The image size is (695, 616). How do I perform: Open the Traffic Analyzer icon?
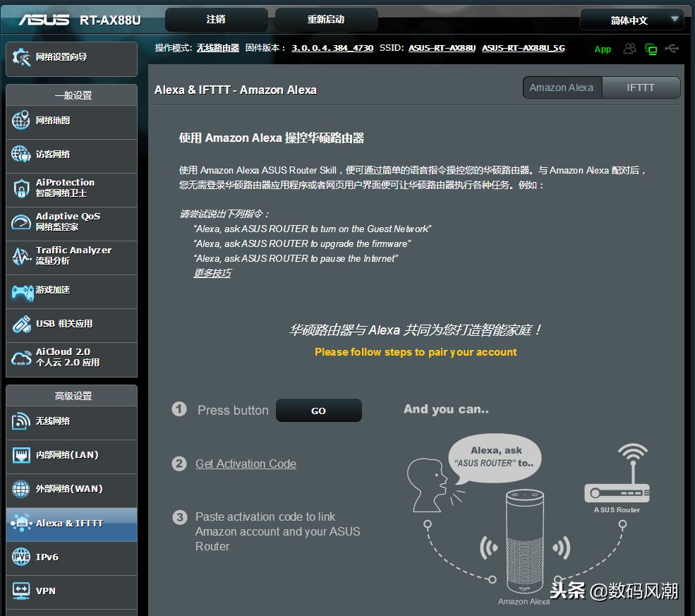(x=21, y=255)
